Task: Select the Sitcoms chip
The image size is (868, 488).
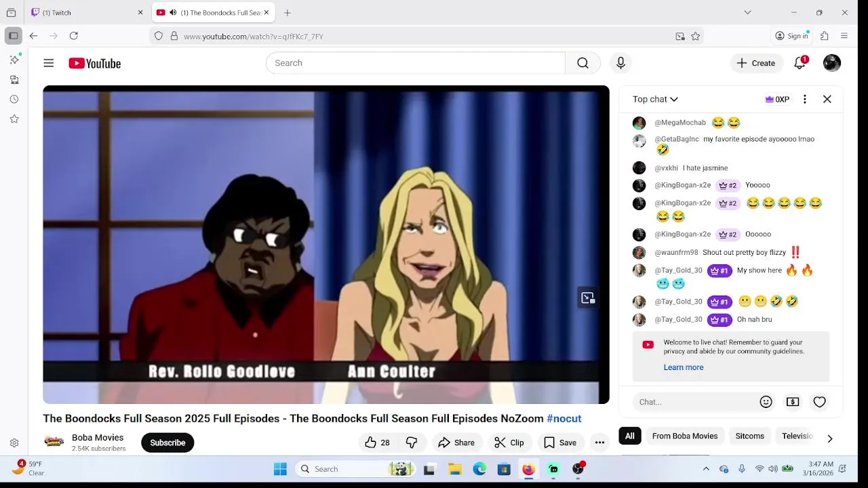Action: tap(750, 436)
